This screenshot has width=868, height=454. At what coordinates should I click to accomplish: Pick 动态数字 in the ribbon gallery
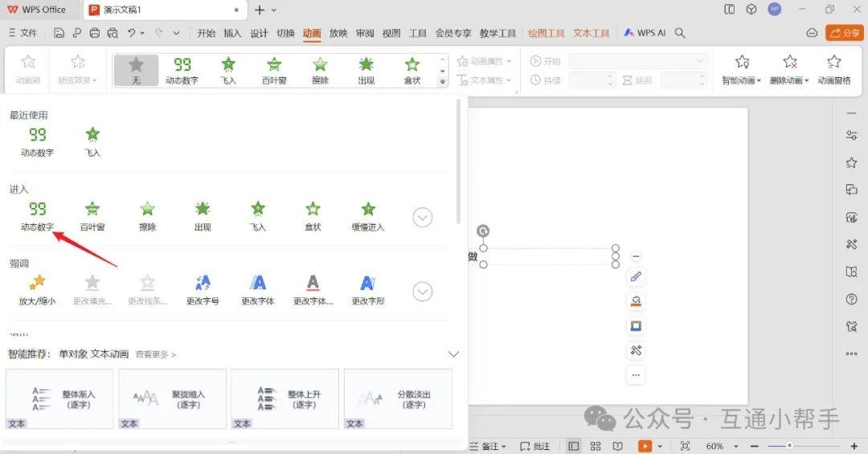(x=182, y=71)
